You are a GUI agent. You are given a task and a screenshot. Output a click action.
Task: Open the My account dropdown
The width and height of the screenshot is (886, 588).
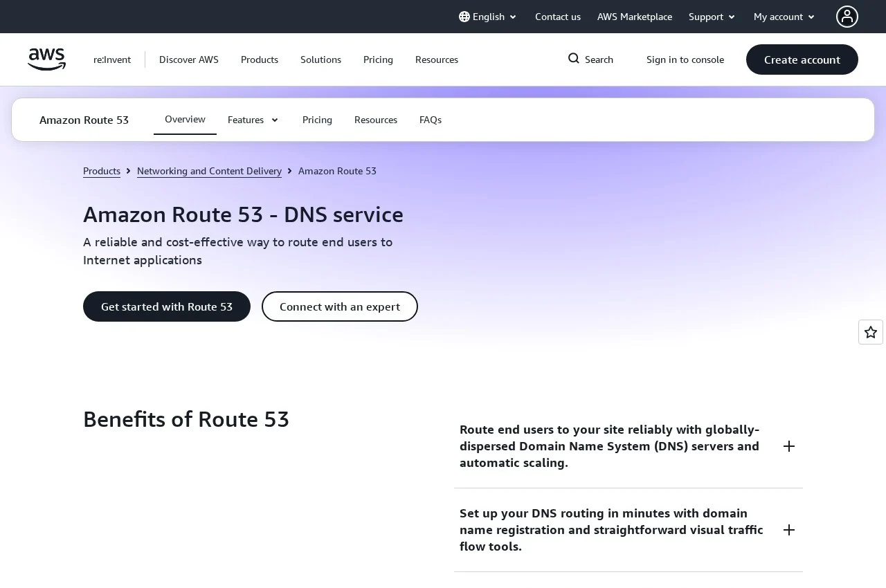(785, 17)
